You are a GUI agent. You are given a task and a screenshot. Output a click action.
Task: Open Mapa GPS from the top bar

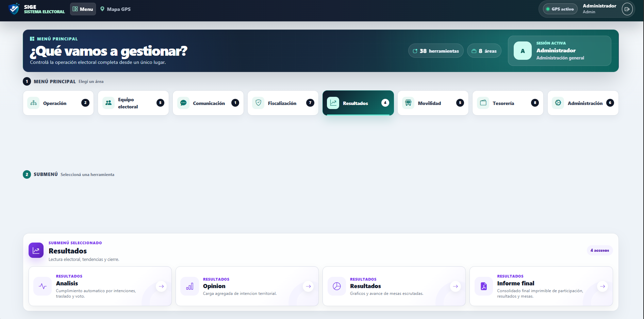[x=116, y=9]
